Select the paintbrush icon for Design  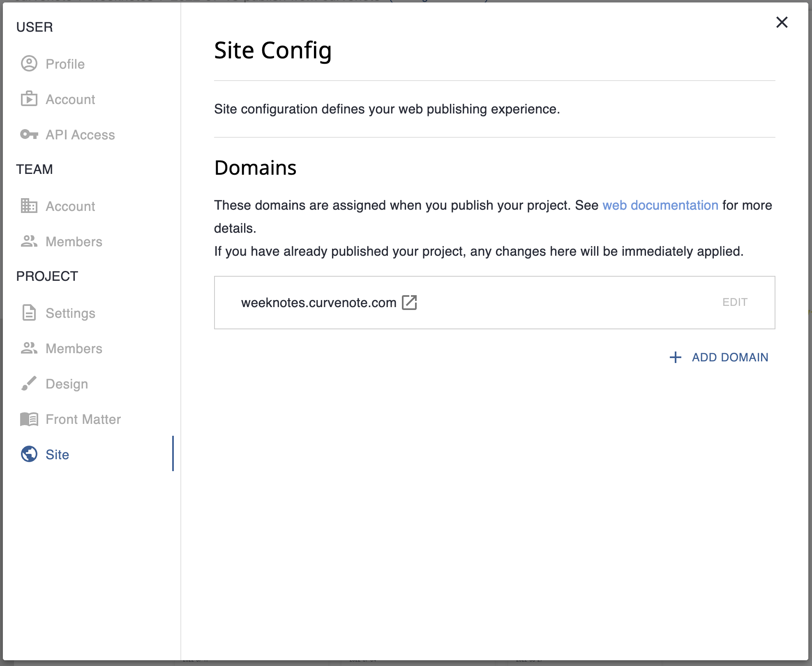(x=30, y=384)
